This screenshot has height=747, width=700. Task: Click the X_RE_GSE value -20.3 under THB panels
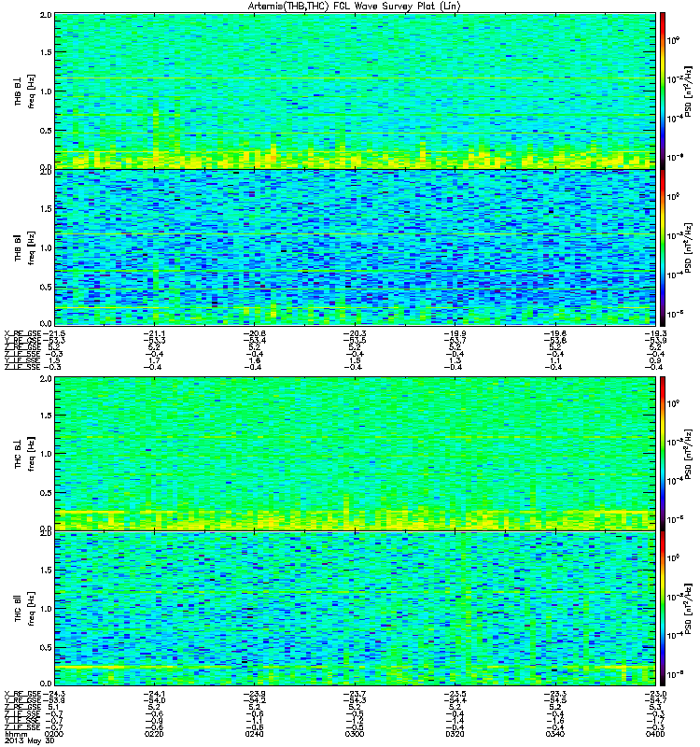pyautogui.click(x=355, y=333)
